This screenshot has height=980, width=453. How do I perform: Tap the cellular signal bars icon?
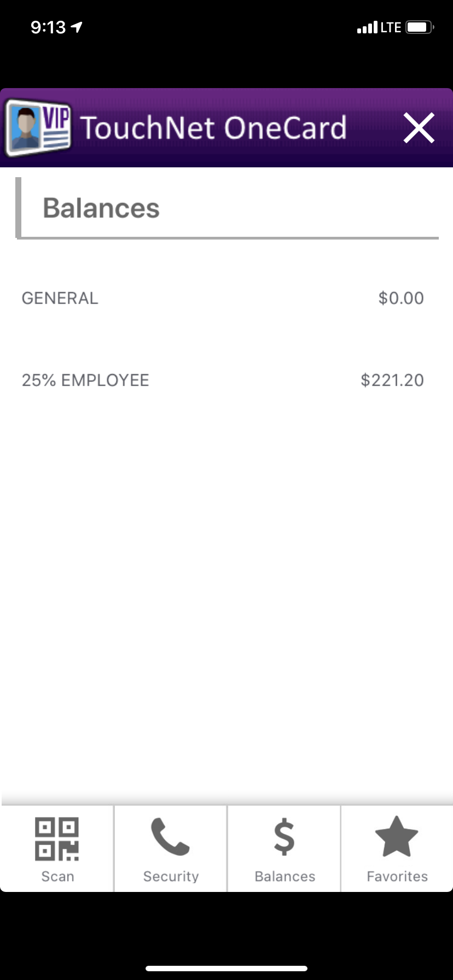tap(367, 27)
